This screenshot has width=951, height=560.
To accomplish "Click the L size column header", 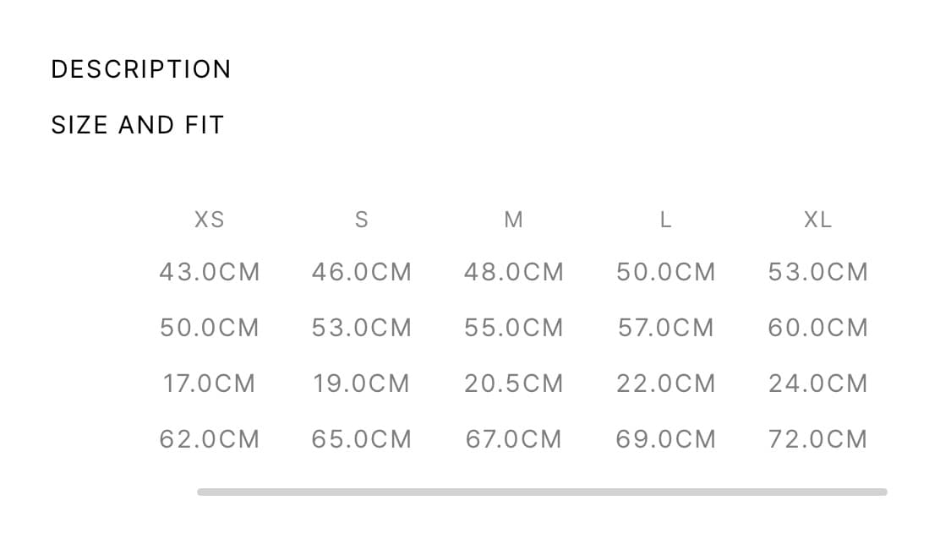I will point(666,220).
